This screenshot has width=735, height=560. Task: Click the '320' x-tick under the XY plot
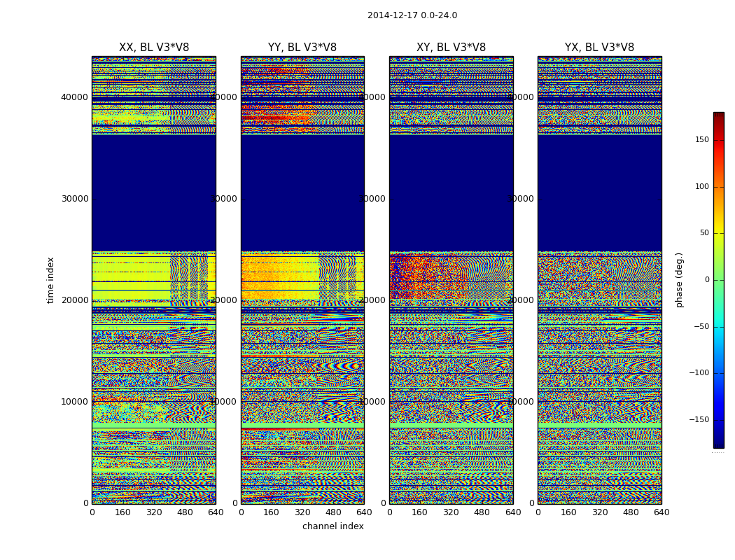coord(451,512)
